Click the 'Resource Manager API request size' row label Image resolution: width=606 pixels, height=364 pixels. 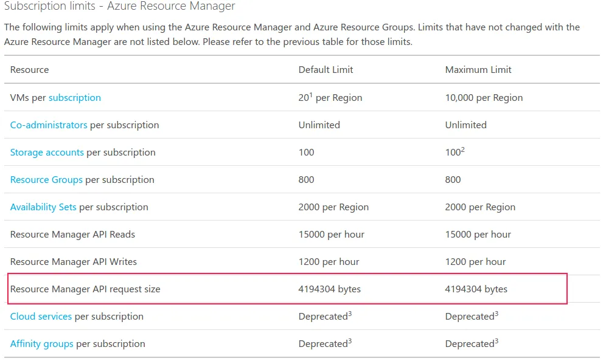[x=85, y=289]
